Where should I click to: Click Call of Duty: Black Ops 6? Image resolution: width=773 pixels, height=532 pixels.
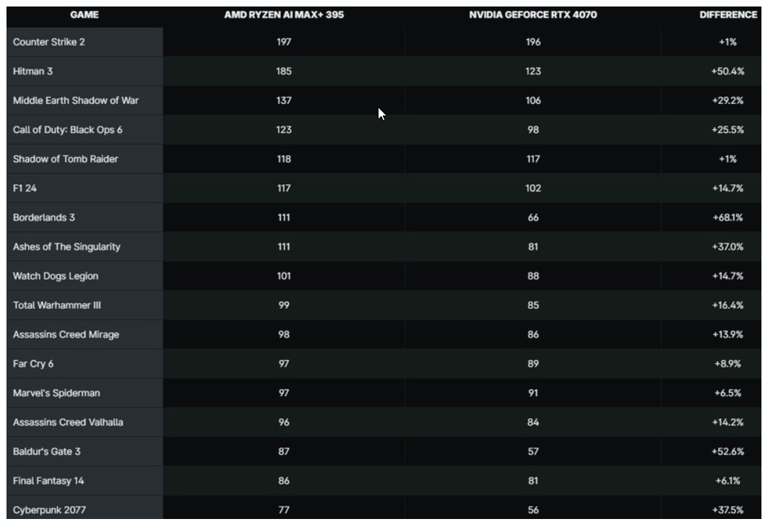pyautogui.click(x=67, y=129)
